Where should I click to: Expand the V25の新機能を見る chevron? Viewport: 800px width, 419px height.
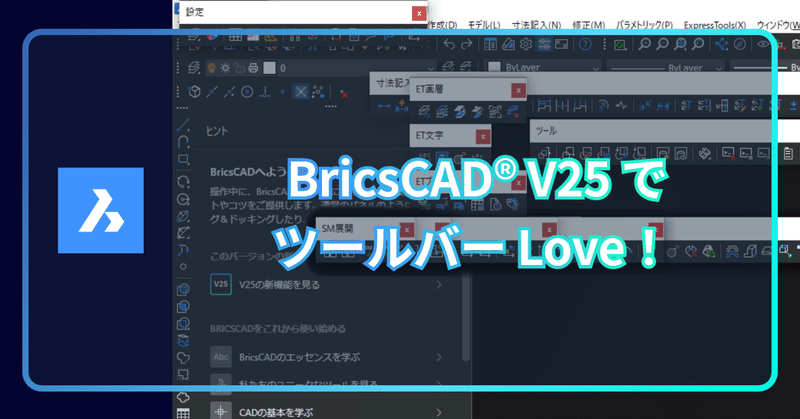point(439,284)
